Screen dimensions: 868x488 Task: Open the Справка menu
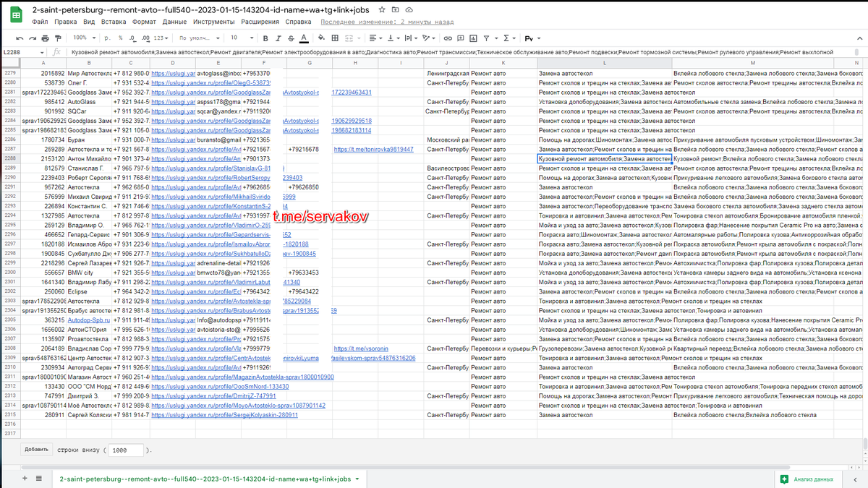point(299,22)
